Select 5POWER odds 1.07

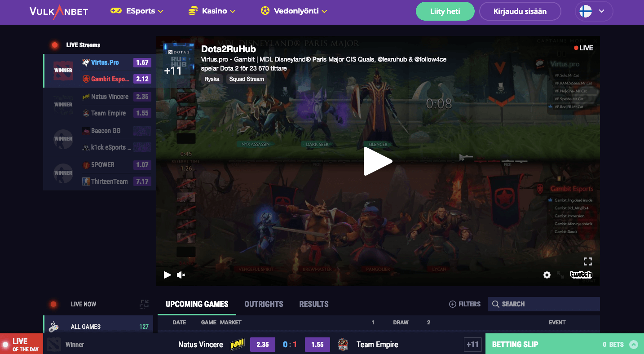pyautogui.click(x=142, y=165)
